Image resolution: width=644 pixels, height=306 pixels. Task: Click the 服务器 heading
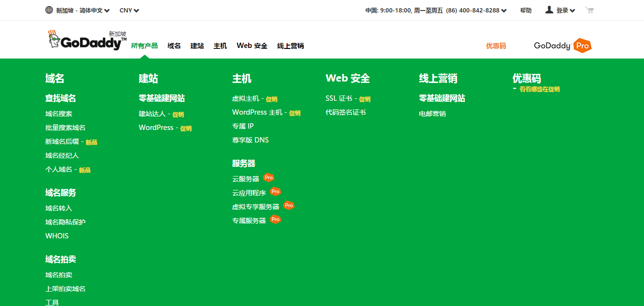244,164
